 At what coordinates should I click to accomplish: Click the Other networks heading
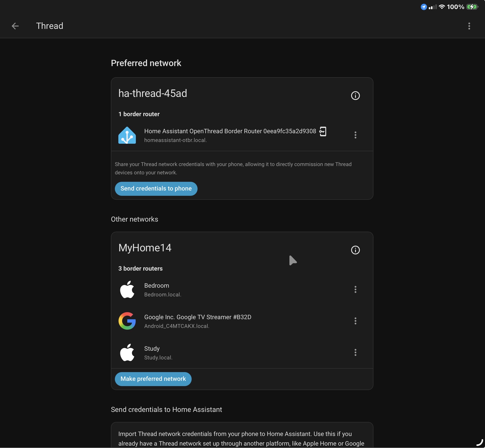[135, 219]
